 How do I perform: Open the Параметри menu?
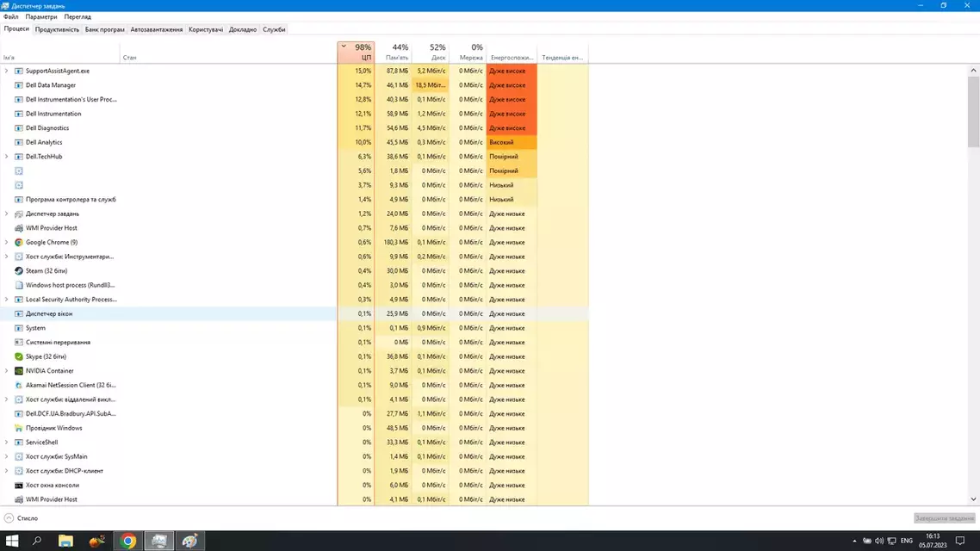click(41, 17)
